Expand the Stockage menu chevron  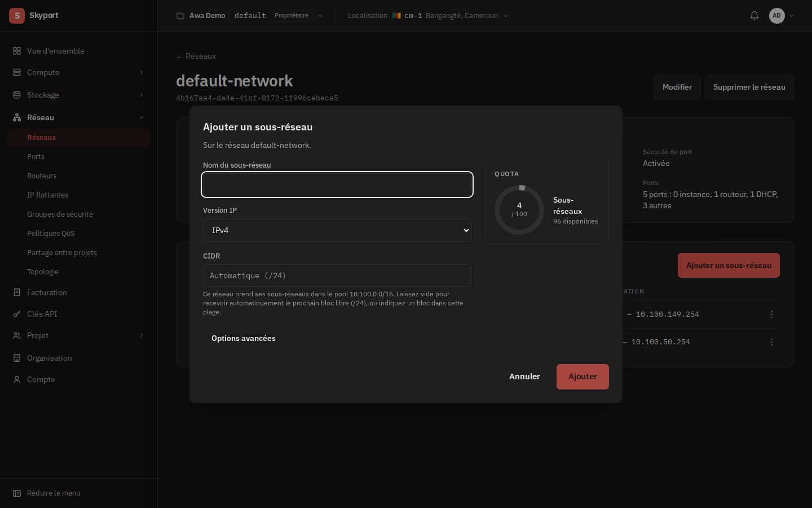[x=142, y=95]
